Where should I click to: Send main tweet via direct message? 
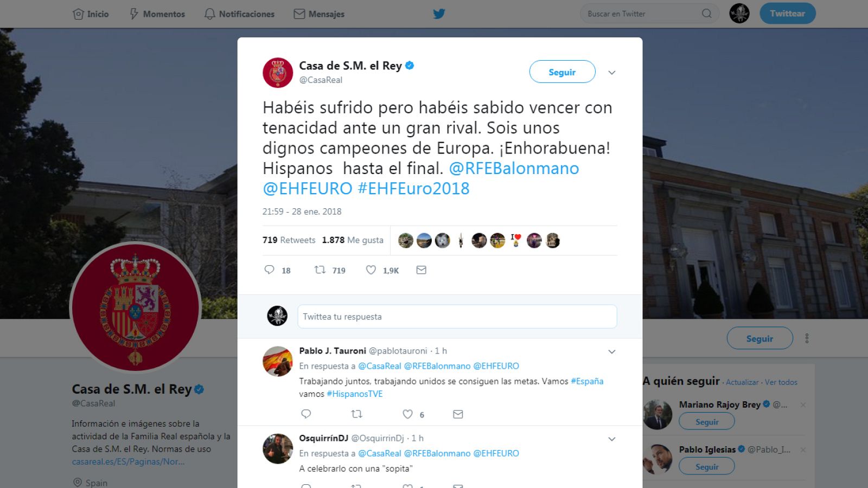coord(421,269)
